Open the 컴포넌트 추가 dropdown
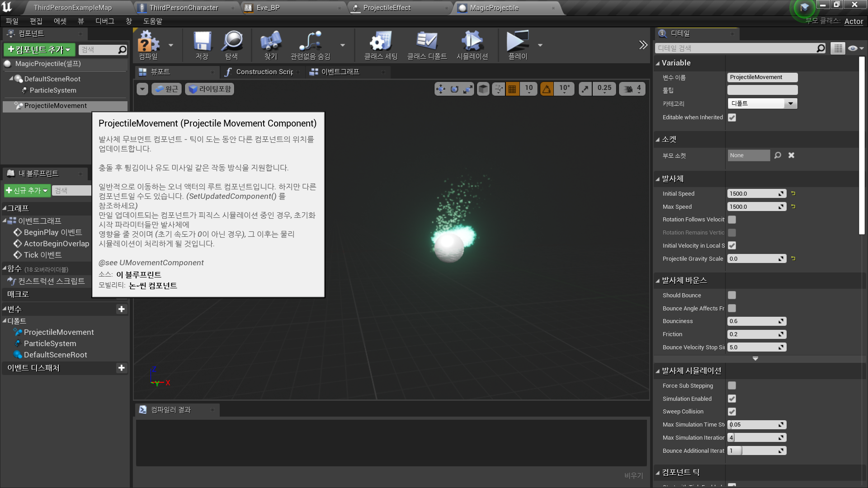 pyautogui.click(x=39, y=49)
